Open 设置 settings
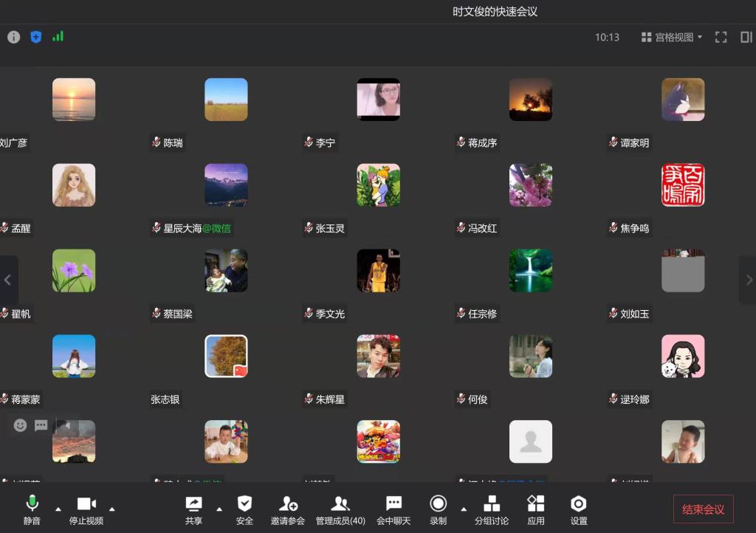Image resolution: width=756 pixels, height=533 pixels. 578,509
